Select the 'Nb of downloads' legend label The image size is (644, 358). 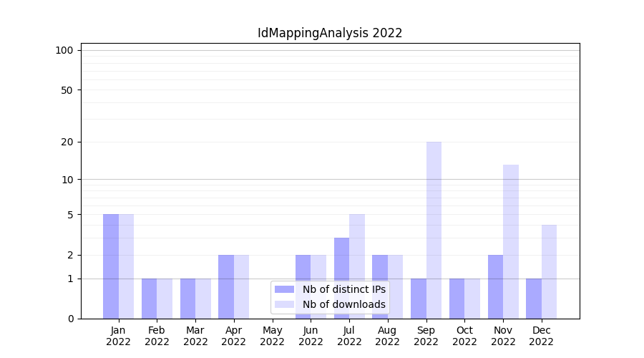coord(343,304)
